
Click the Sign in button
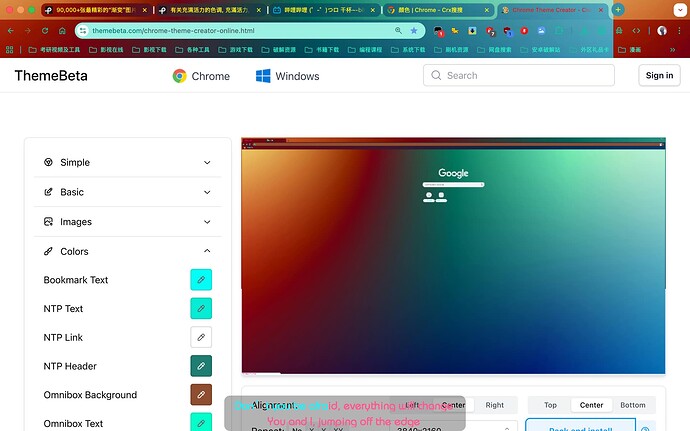[659, 75]
